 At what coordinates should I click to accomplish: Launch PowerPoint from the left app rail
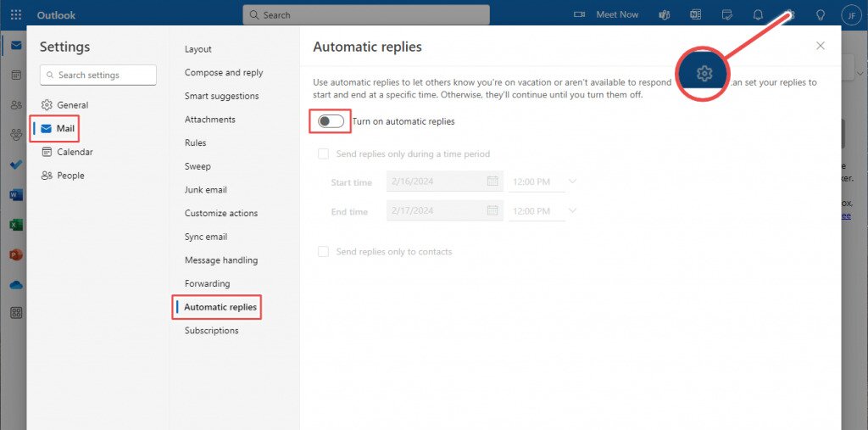[15, 254]
